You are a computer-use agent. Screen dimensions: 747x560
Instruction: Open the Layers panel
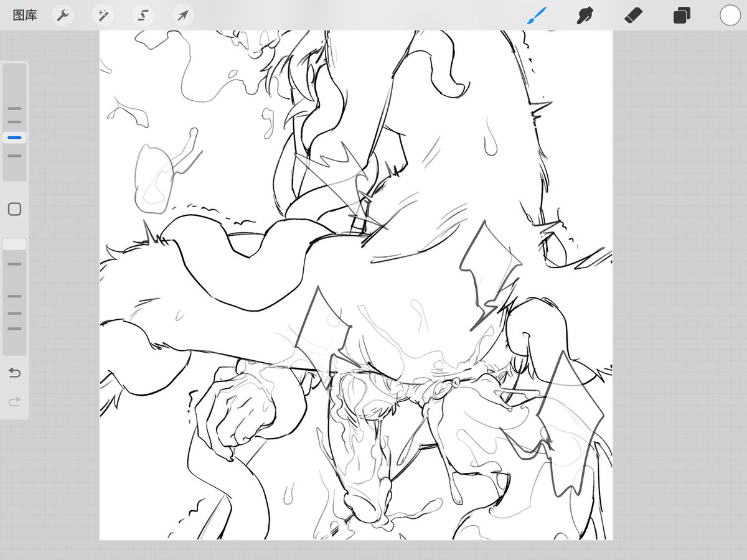point(682,16)
